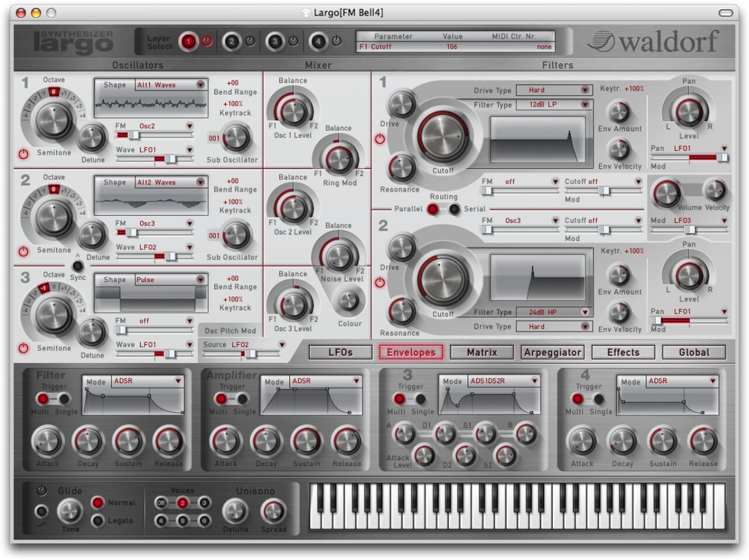Viewport: 749px width, 560px height.
Task: Click Envelope 3 Attack Level knob
Action: [x=424, y=454]
